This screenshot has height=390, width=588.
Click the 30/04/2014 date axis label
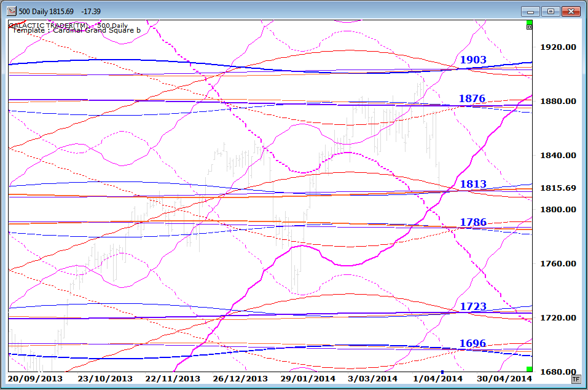[x=504, y=379]
